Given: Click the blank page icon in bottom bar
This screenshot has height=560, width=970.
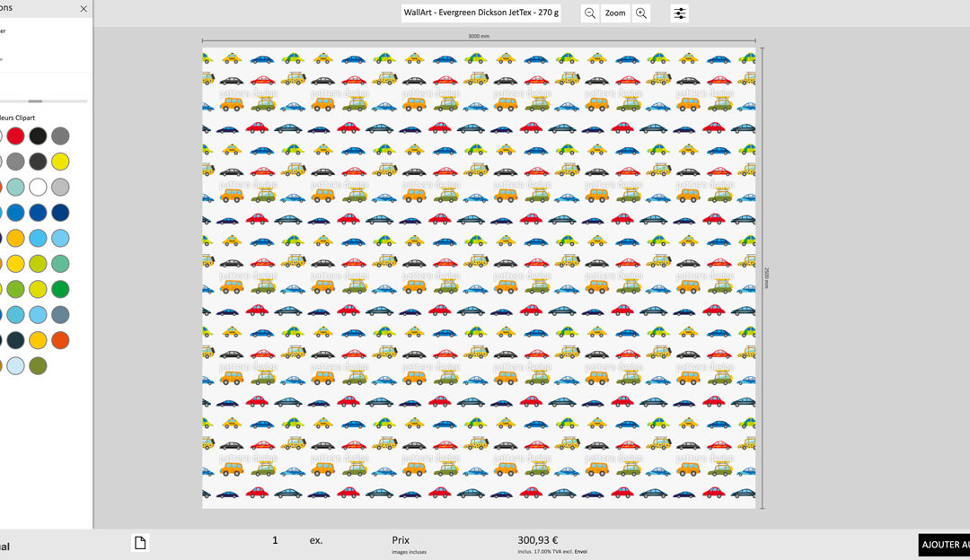Looking at the screenshot, I should (x=139, y=542).
